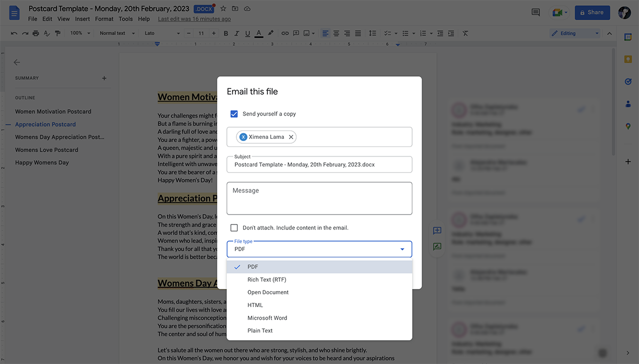
Task: Open the Editing mode dropdown
Action: [575, 33]
